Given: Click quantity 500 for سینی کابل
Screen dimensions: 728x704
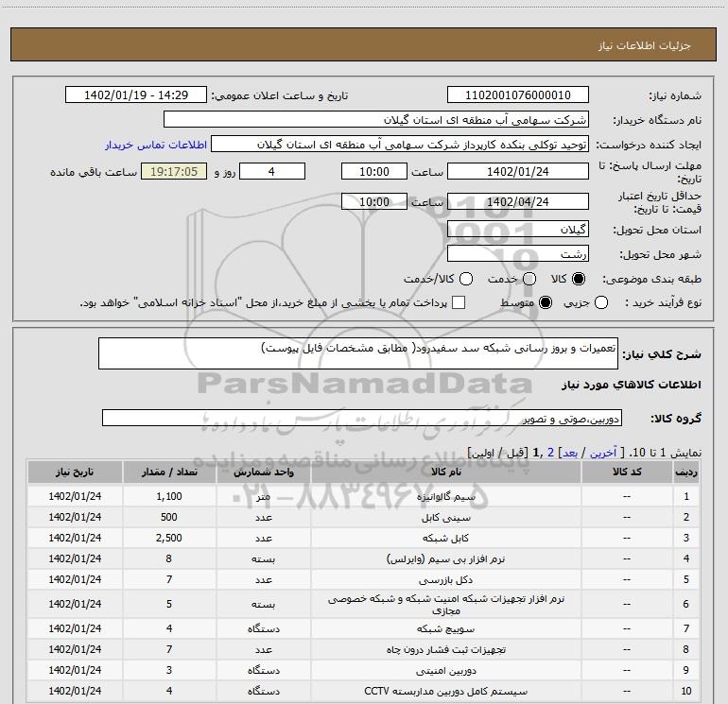Looking at the screenshot, I should tap(169, 518).
